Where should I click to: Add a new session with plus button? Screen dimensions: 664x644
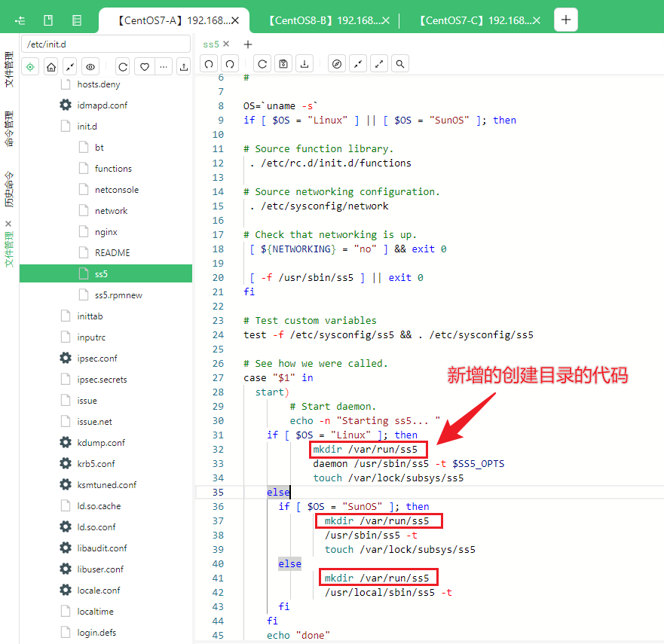click(x=566, y=20)
